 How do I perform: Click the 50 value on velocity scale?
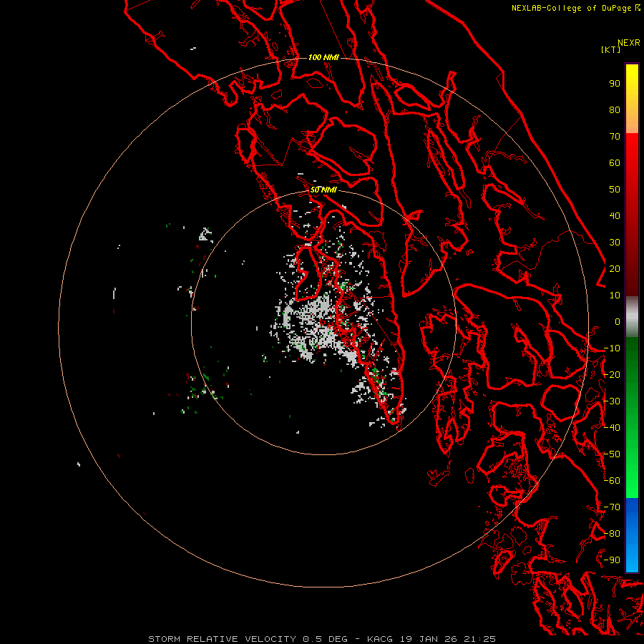tap(615, 190)
